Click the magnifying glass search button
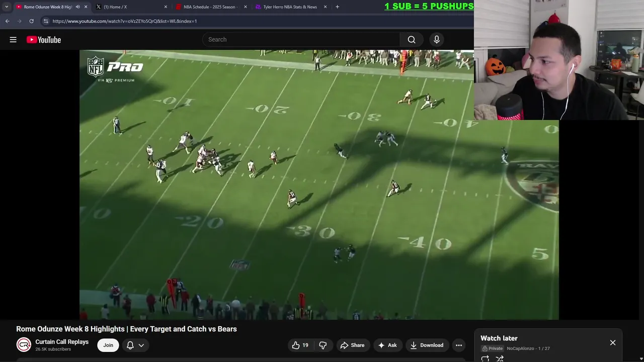 pos(412,40)
